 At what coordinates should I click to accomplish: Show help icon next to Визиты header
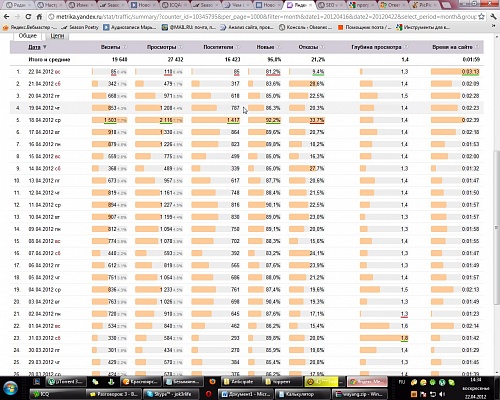(x=125, y=47)
